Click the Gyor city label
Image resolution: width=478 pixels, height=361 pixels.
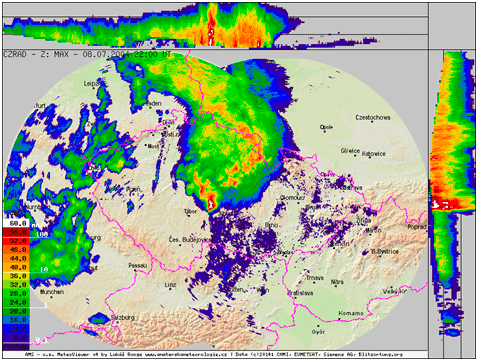pos(318,332)
